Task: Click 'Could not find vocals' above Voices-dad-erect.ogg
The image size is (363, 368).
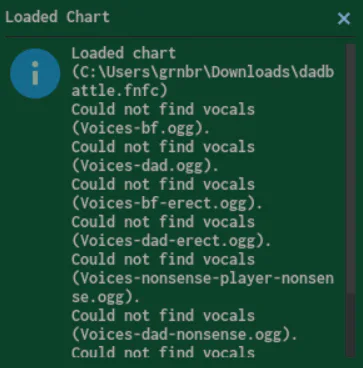Action: pos(163,222)
